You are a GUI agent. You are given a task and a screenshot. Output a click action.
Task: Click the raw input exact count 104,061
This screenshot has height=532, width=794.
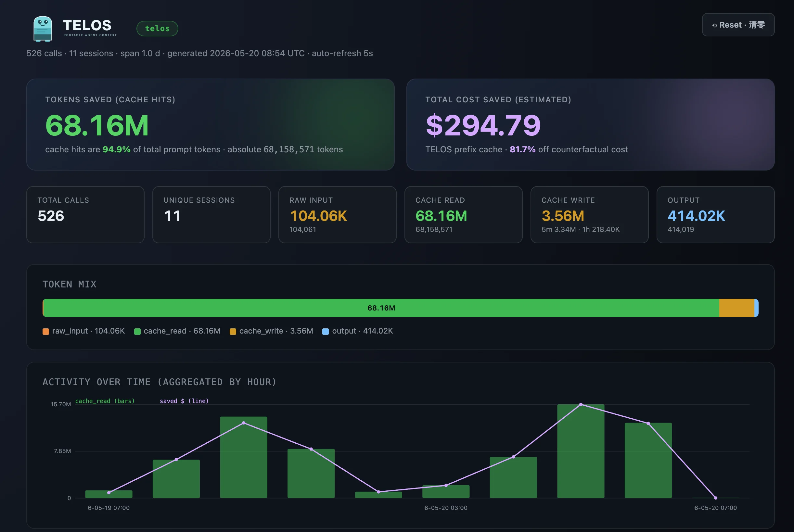coord(303,229)
